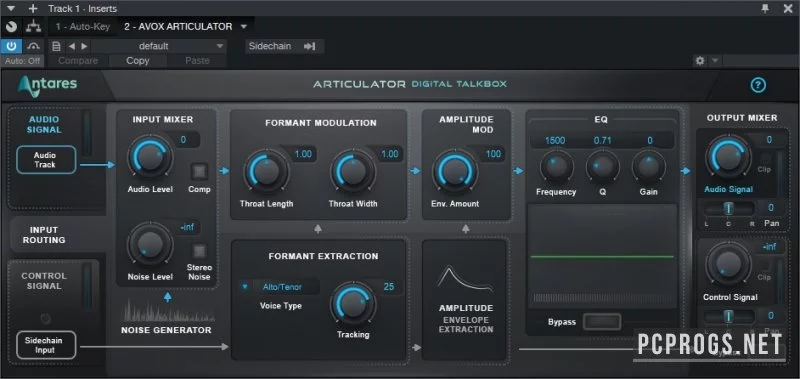Click the Audio Level knob

(x=150, y=157)
